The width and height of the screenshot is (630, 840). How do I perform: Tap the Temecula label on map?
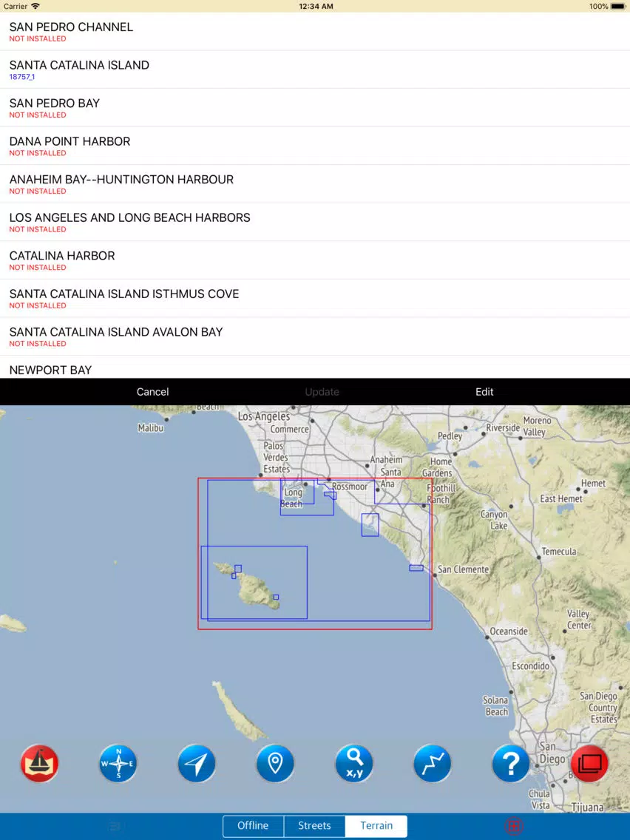coord(559,552)
